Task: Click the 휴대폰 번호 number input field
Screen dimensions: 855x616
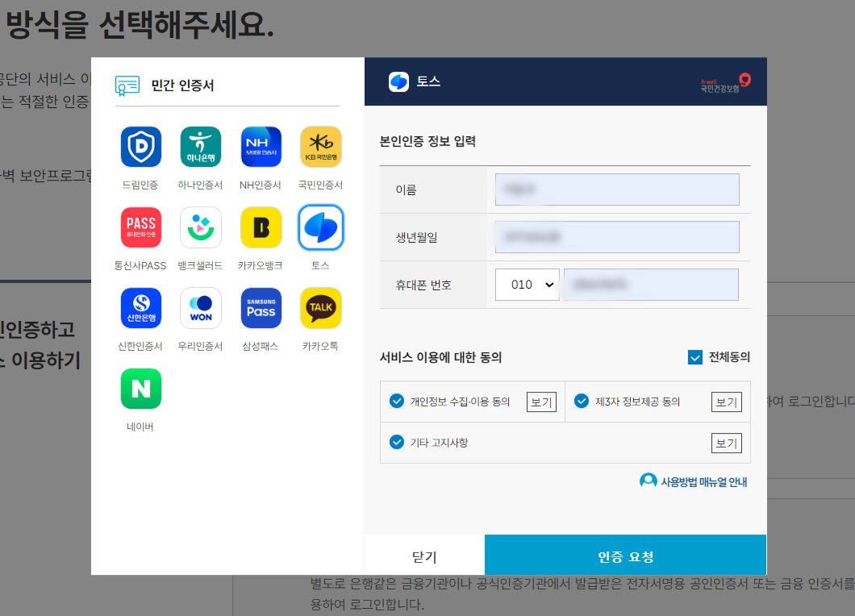Action: pyautogui.click(x=651, y=285)
